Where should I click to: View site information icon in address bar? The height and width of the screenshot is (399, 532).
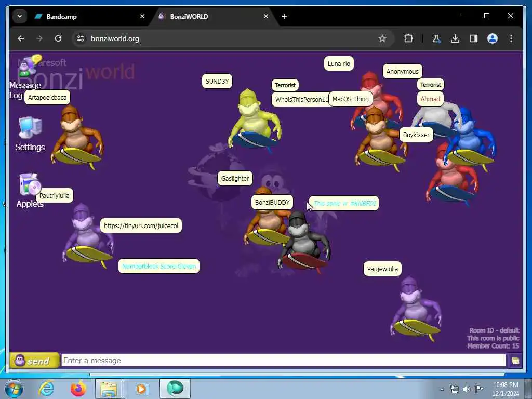[x=81, y=38]
